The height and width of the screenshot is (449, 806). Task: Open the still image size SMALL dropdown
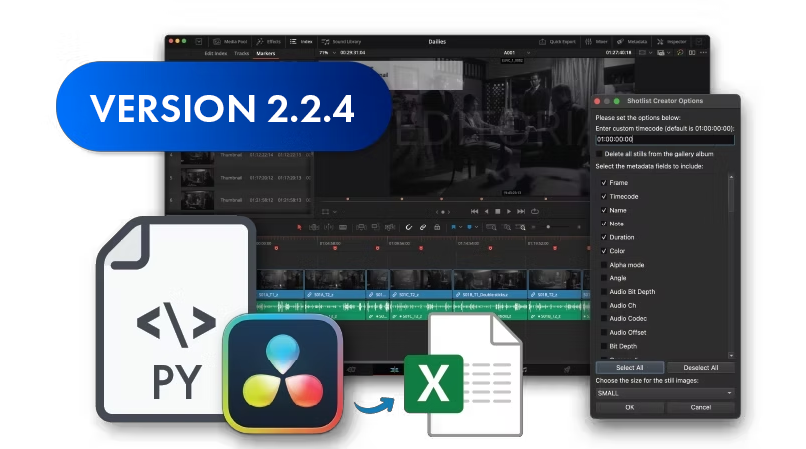coord(665,393)
